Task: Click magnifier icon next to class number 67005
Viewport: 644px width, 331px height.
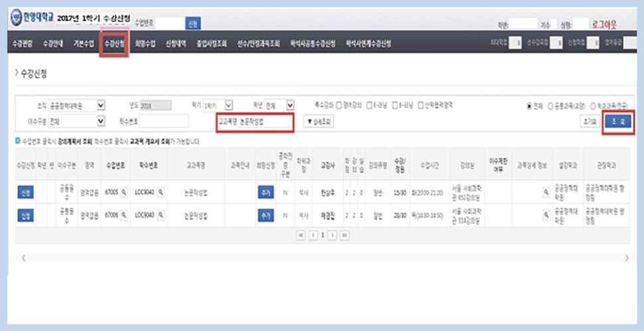Action: 123,191
